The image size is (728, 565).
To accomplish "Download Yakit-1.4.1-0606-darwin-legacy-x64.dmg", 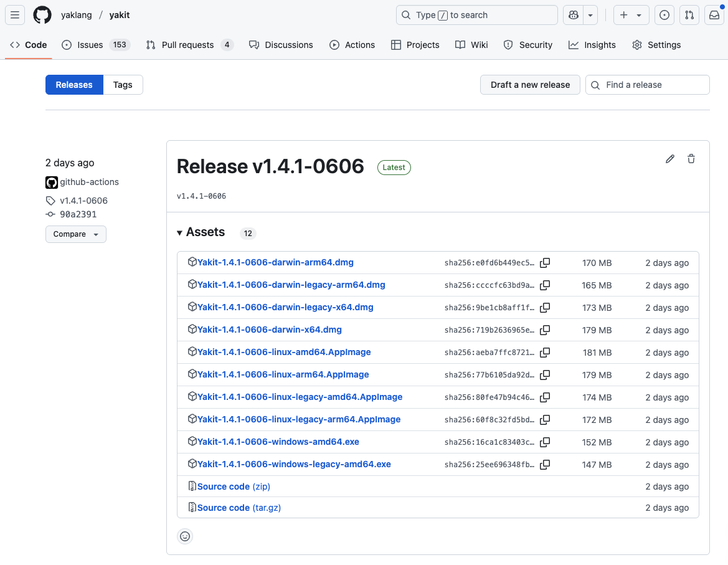I will coord(285,307).
